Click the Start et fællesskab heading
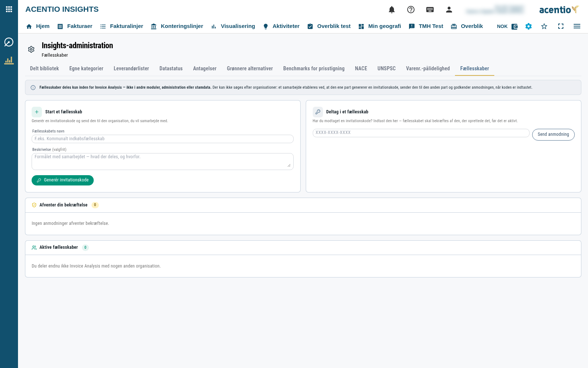Viewport: 588px width, 368px height. point(64,112)
